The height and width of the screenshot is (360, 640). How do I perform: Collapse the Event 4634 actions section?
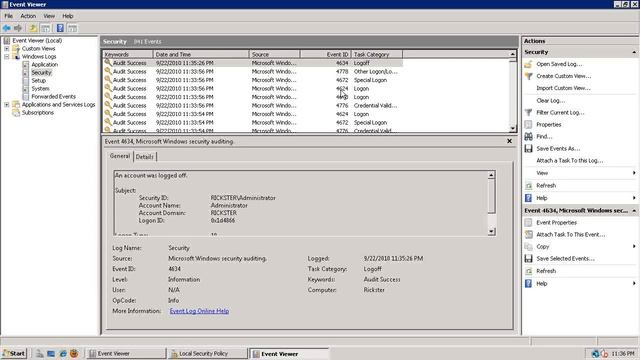(634, 211)
